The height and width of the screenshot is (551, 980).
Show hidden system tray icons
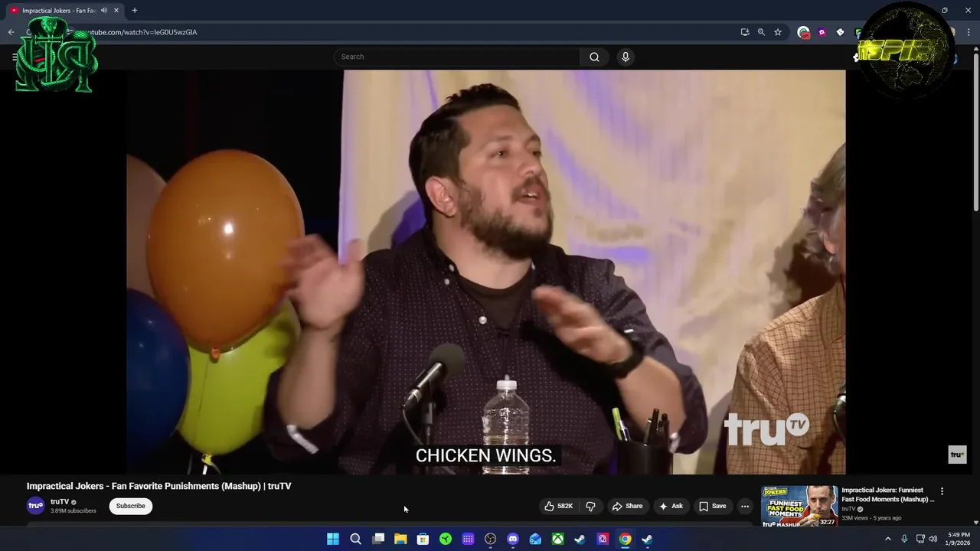coord(888,539)
